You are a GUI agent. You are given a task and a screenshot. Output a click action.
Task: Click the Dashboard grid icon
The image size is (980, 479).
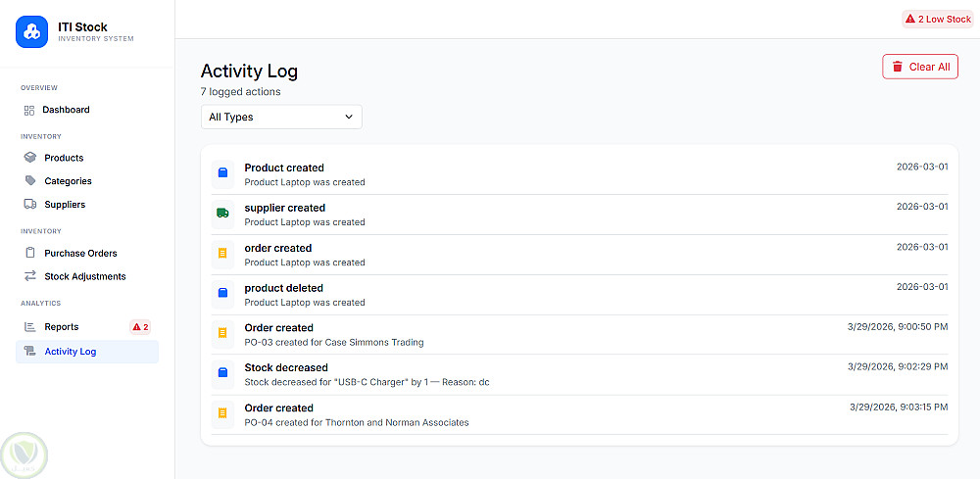(29, 110)
